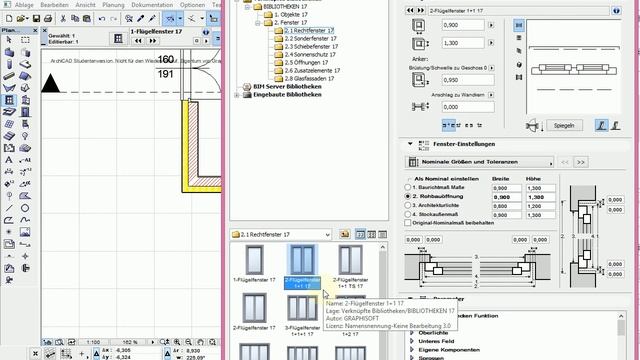
Task: Open the Ablage menu
Action: click(x=24, y=5)
